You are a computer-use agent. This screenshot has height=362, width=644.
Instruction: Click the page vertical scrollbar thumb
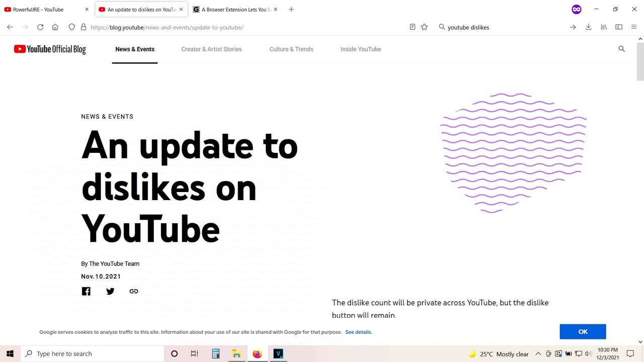pos(640,60)
